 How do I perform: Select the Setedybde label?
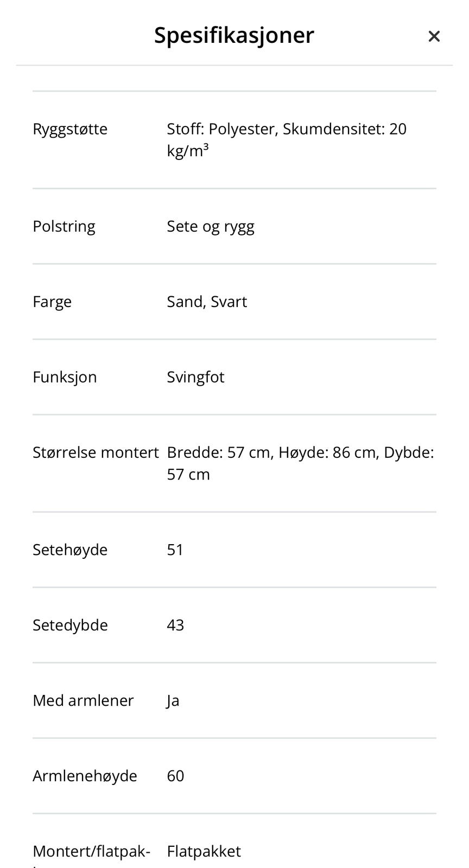click(70, 625)
